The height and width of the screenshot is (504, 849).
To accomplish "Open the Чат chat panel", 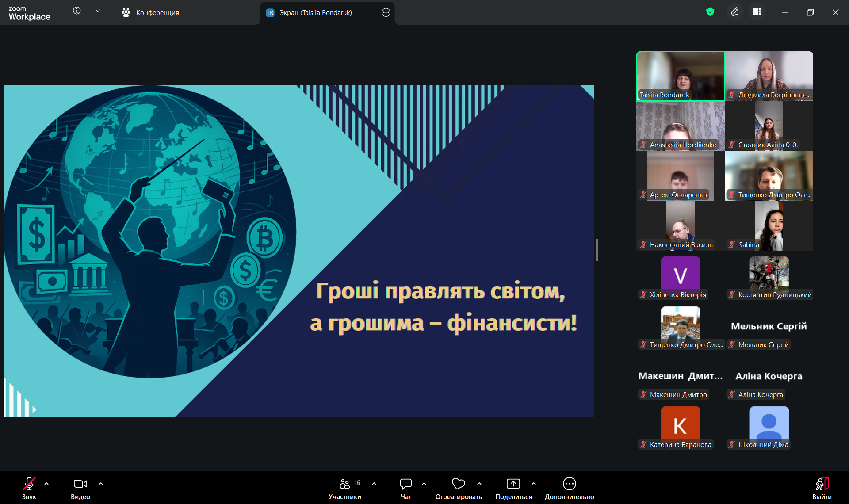I will 405,488.
